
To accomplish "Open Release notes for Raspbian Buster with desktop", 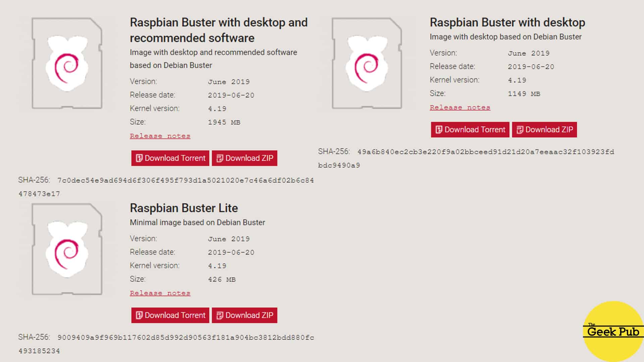I will [x=460, y=107].
